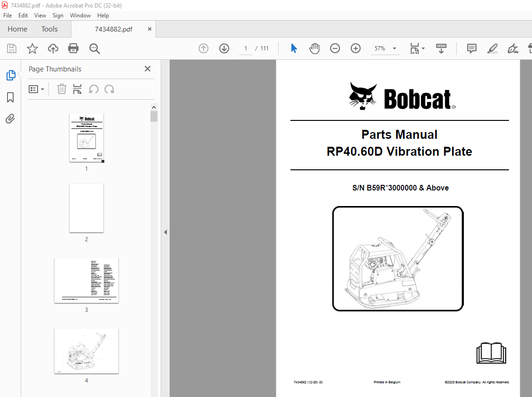The height and width of the screenshot is (397, 532).
Task: Click the "Parts Manual" title text
Action: pyautogui.click(x=399, y=135)
